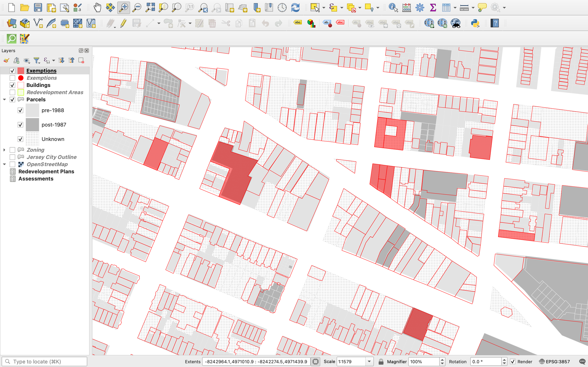Open the Scale dropdown arrow
The width and height of the screenshot is (588, 367).
[x=369, y=361]
